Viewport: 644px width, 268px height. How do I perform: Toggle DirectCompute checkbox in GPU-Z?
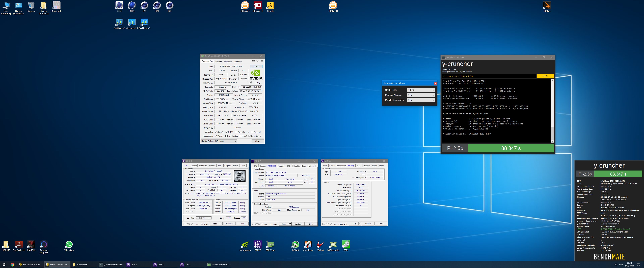pos(236,132)
